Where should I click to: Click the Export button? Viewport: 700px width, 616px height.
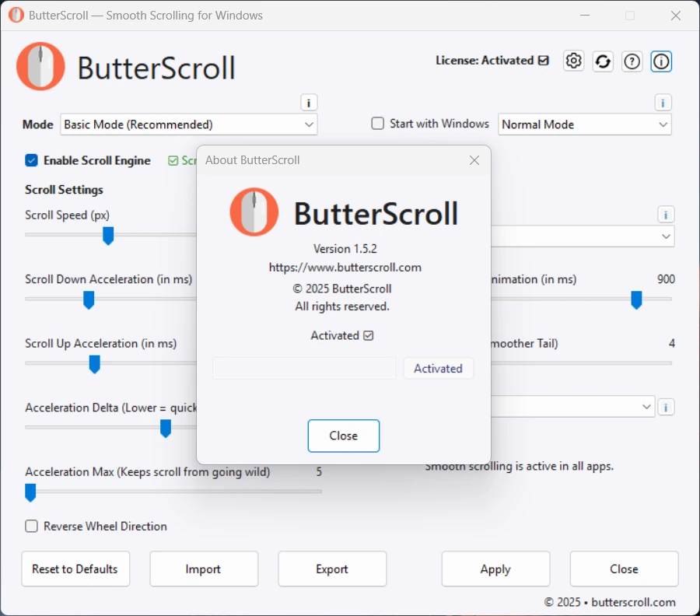[332, 569]
